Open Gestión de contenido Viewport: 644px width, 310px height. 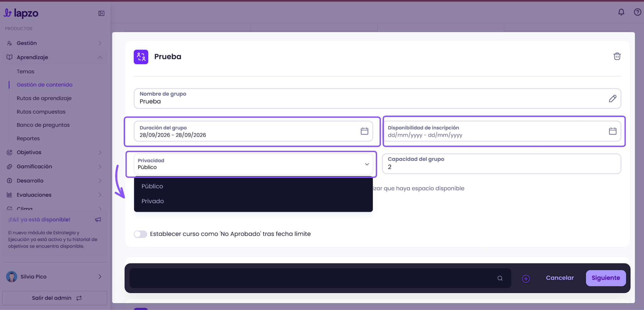point(44,85)
